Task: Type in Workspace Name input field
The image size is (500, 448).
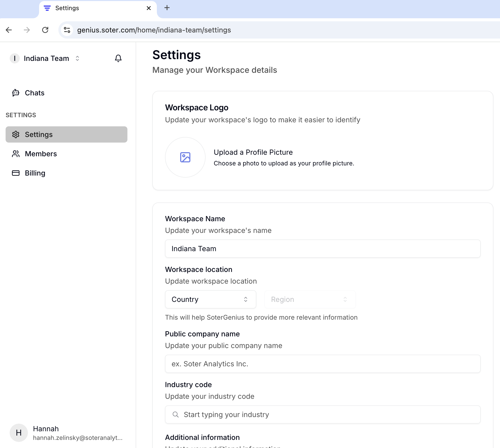Action: tap(323, 249)
